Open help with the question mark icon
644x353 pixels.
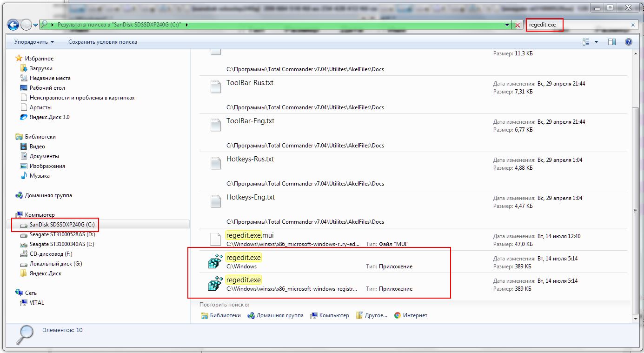pos(629,42)
